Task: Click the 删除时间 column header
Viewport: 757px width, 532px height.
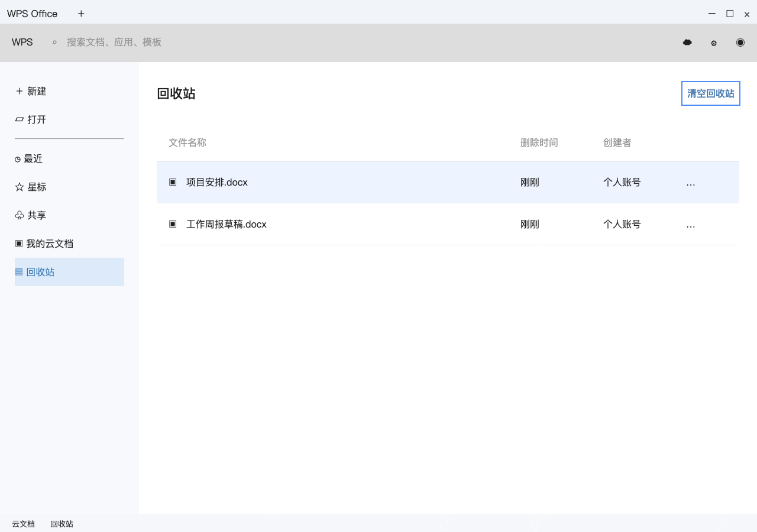Action: (539, 142)
